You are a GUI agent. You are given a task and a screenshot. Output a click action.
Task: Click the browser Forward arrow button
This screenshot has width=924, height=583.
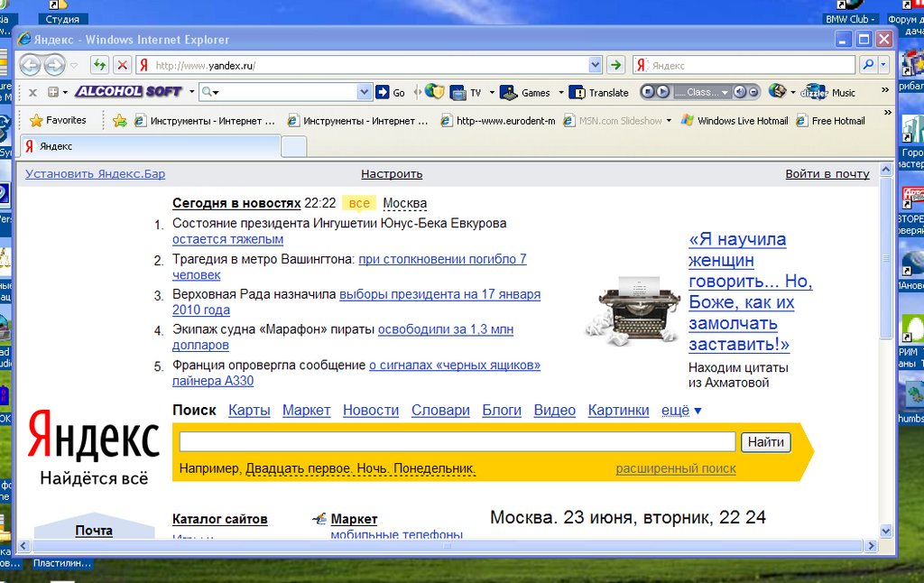[x=55, y=65]
